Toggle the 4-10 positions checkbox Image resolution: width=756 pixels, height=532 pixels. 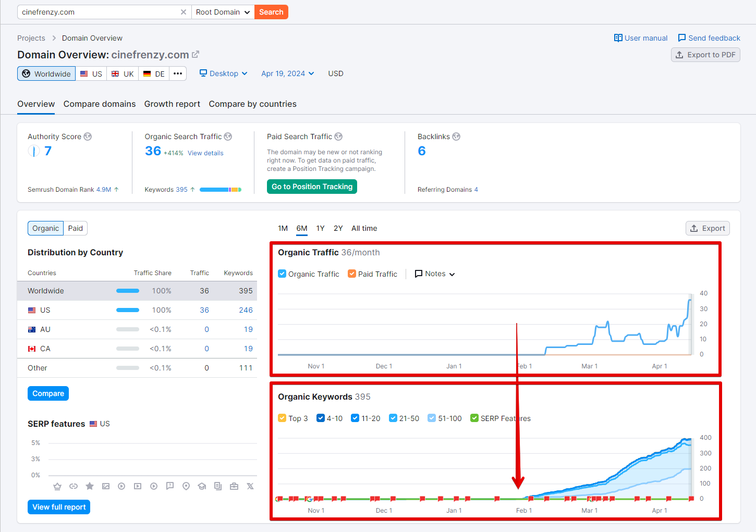click(321, 418)
